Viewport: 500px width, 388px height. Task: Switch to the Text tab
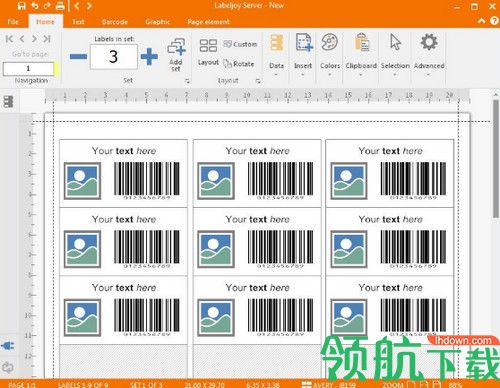pyautogui.click(x=78, y=22)
